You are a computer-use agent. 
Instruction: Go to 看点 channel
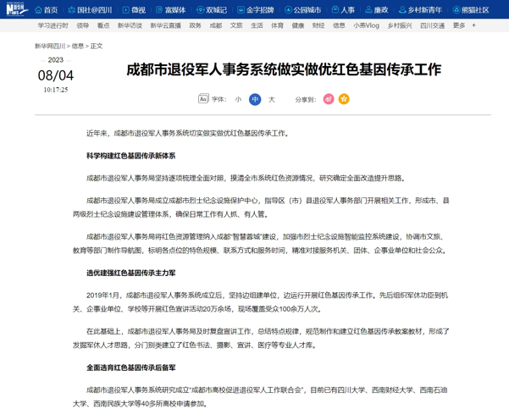tap(103, 25)
